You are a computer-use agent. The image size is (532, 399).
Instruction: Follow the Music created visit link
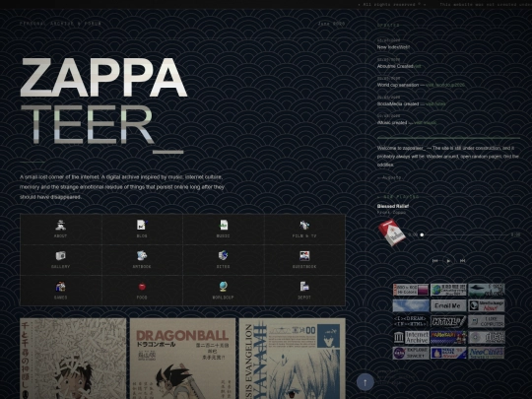tap(426, 122)
